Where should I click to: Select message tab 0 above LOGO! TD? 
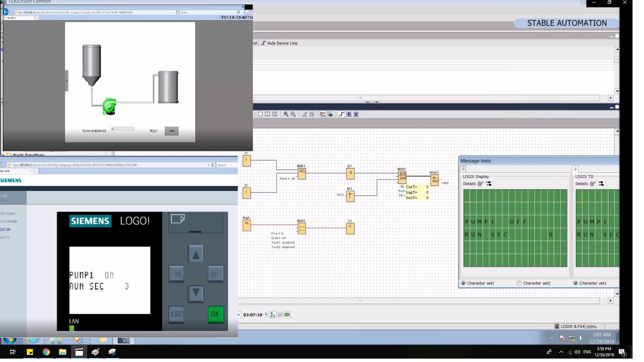[x=575, y=170]
